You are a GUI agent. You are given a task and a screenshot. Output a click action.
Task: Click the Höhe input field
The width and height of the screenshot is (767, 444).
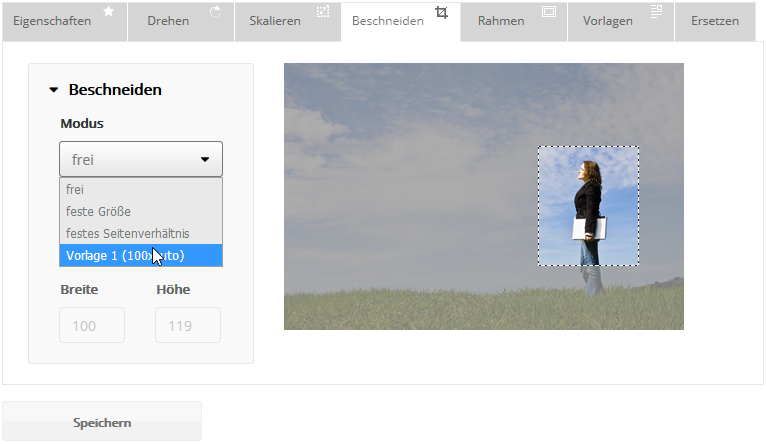point(188,325)
